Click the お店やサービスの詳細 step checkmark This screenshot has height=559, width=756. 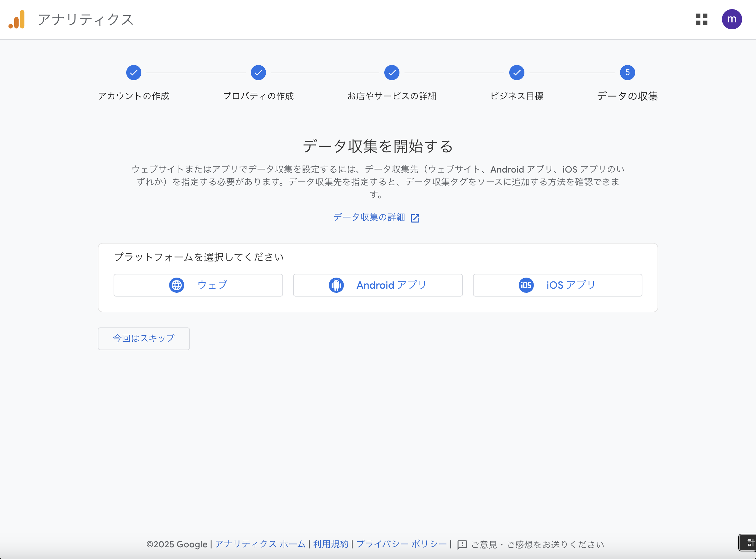point(392,73)
